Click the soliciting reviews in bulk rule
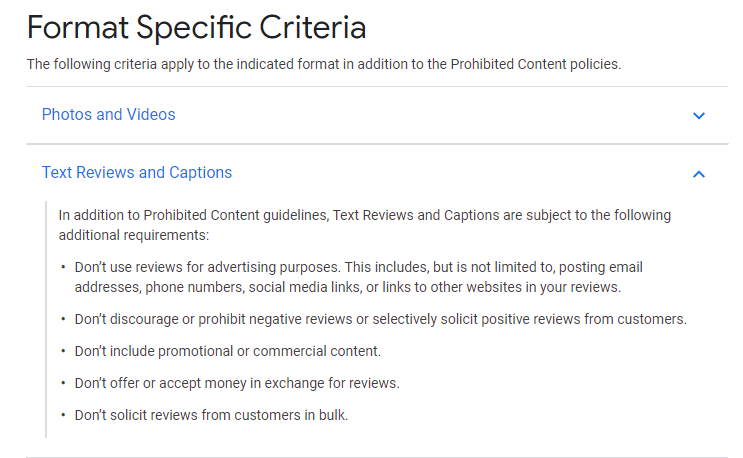743x458 pixels. (211, 415)
